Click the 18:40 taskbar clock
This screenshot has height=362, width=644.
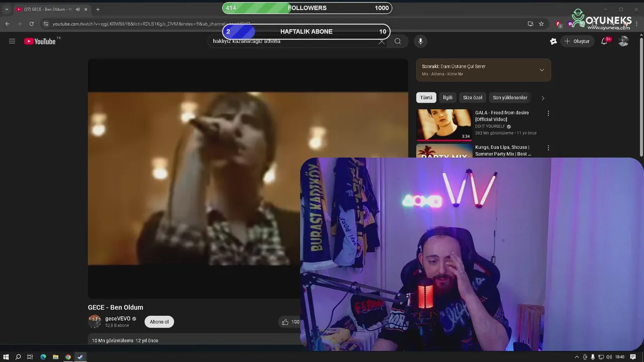click(620, 357)
